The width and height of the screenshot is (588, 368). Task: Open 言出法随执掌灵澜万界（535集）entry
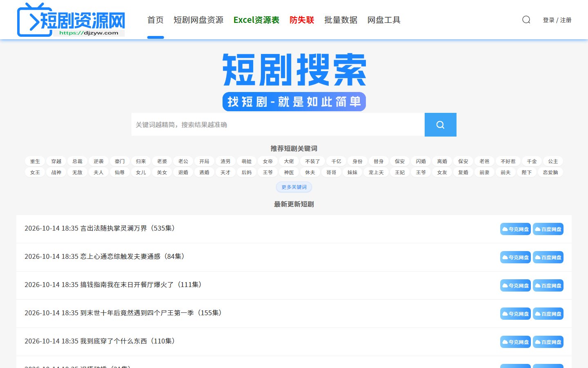pyautogui.click(x=100, y=228)
